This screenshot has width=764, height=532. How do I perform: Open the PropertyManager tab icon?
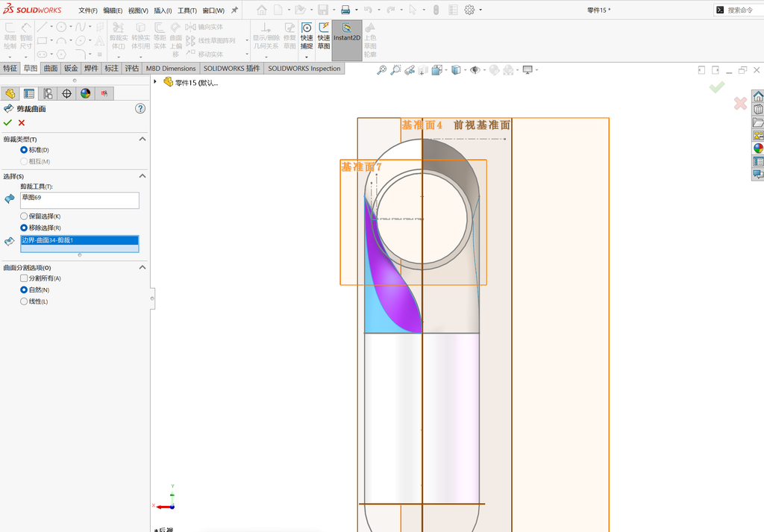29,93
